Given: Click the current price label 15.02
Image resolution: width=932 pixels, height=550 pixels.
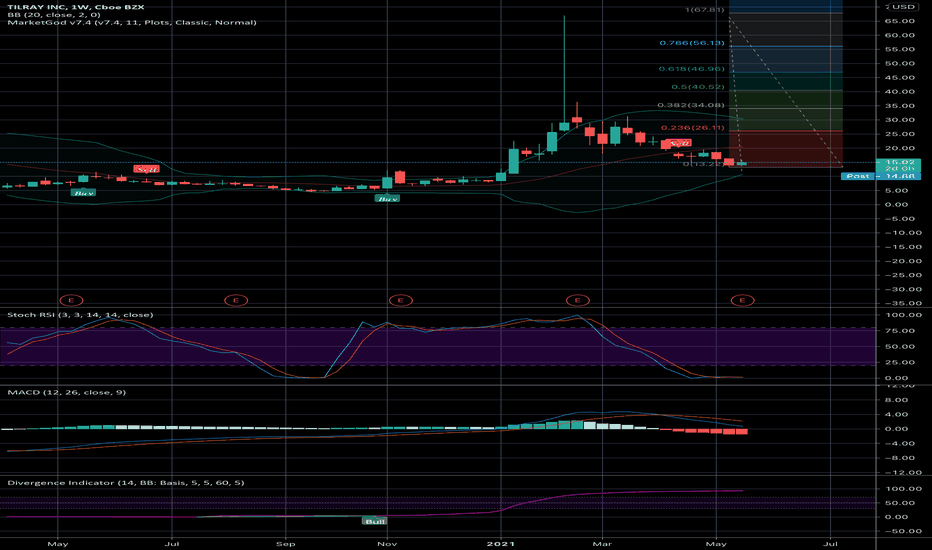Looking at the screenshot, I should [898, 162].
